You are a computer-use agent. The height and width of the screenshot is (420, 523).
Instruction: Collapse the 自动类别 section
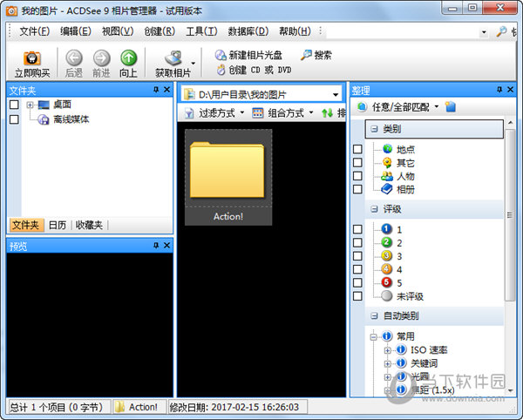click(x=374, y=315)
